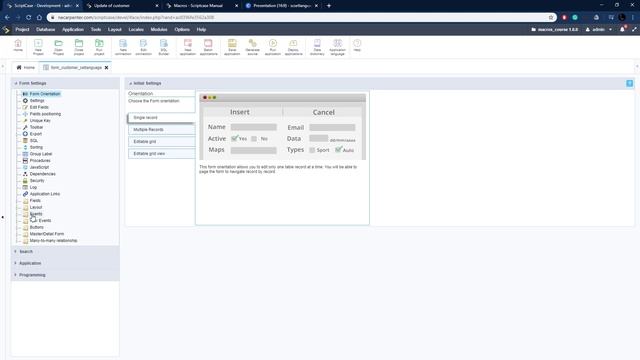Click the Generate source toolbar icon
Image resolution: width=640 pixels, height=360 pixels.
[x=253, y=47]
